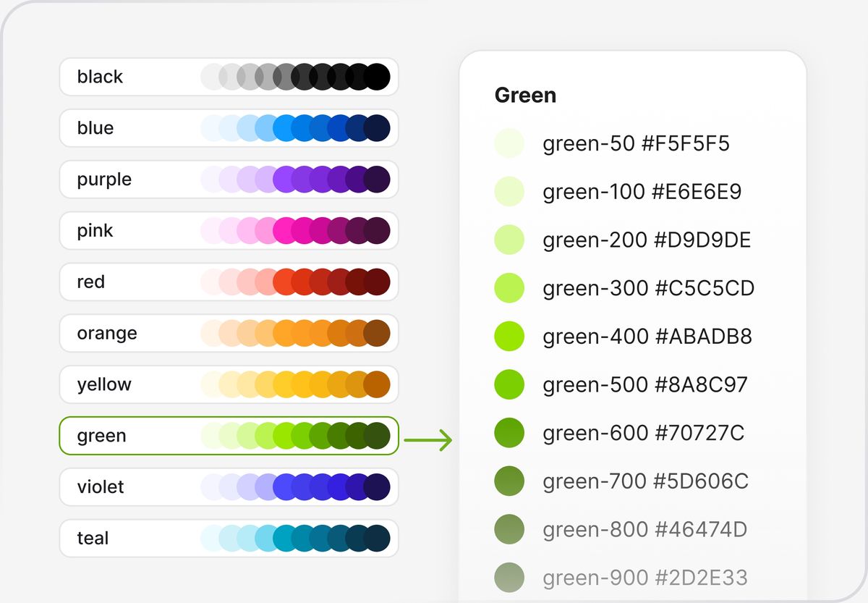This screenshot has width=868, height=603.
Task: Click the 'red' palette label
Action: (x=91, y=282)
